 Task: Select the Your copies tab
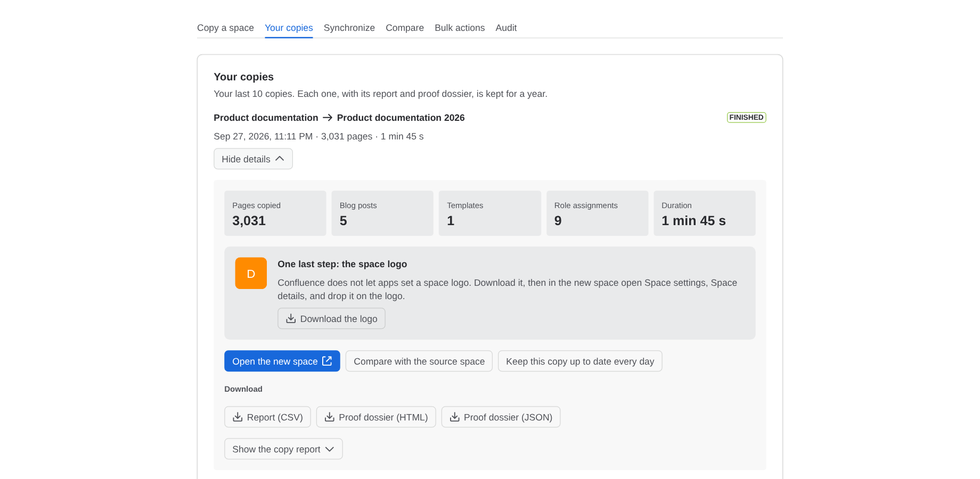coord(289,28)
